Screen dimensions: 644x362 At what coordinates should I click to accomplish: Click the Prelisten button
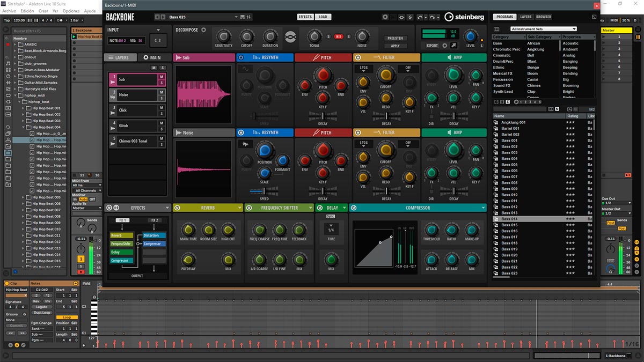pyautogui.click(x=396, y=38)
